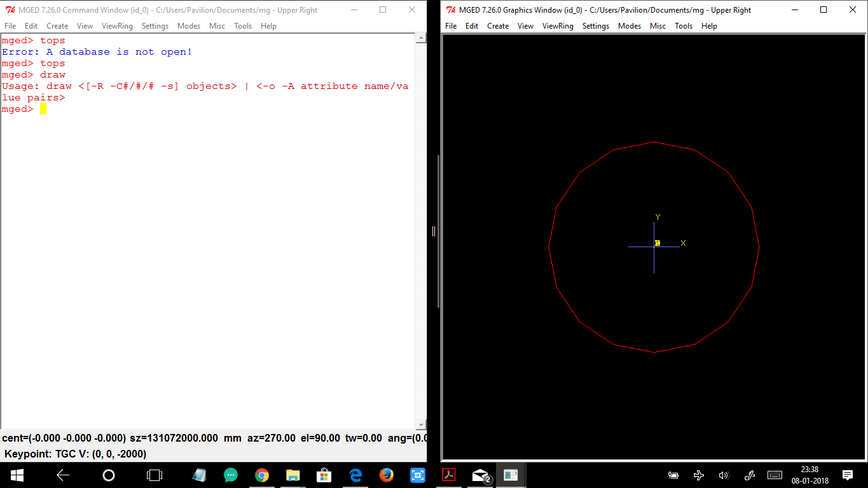Open Edit menu in Command Window
The image size is (868, 488).
pyautogui.click(x=31, y=26)
